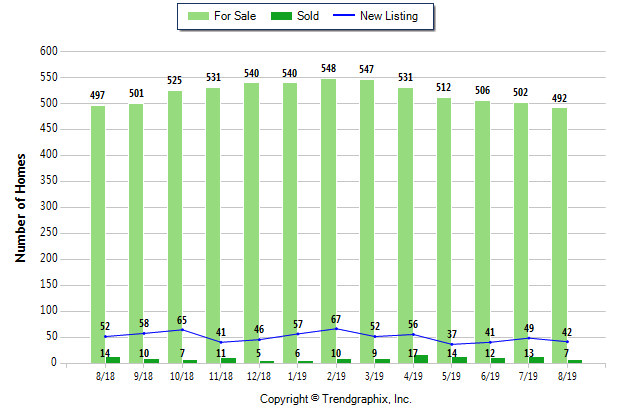Click the 12/18 x-axis label
Screen dimensions: 643x408
tap(258, 376)
